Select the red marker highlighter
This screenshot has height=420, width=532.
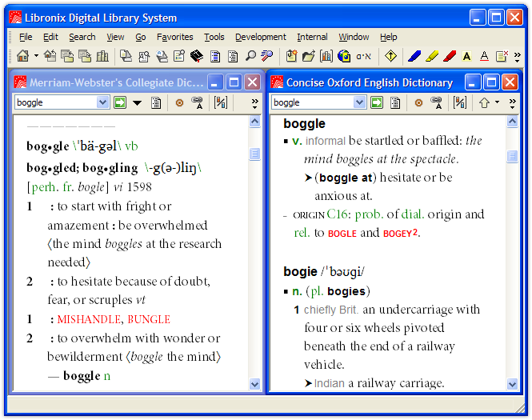tap(450, 56)
